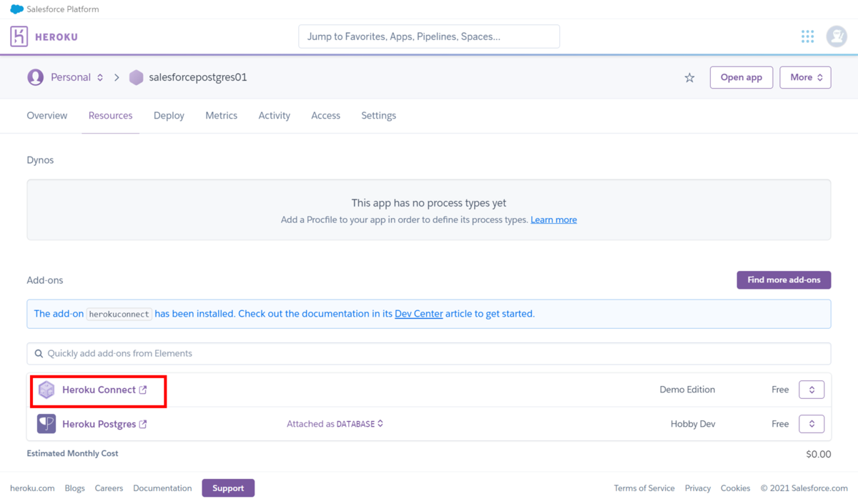Follow the Dev Center link
Image resolution: width=858 pixels, height=504 pixels.
(418, 313)
